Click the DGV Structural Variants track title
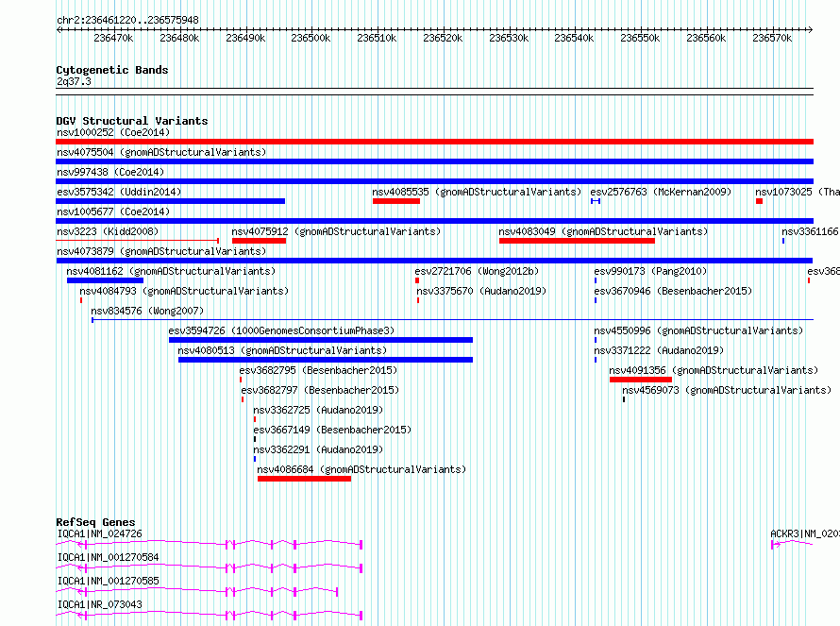840x626 pixels. click(132, 121)
